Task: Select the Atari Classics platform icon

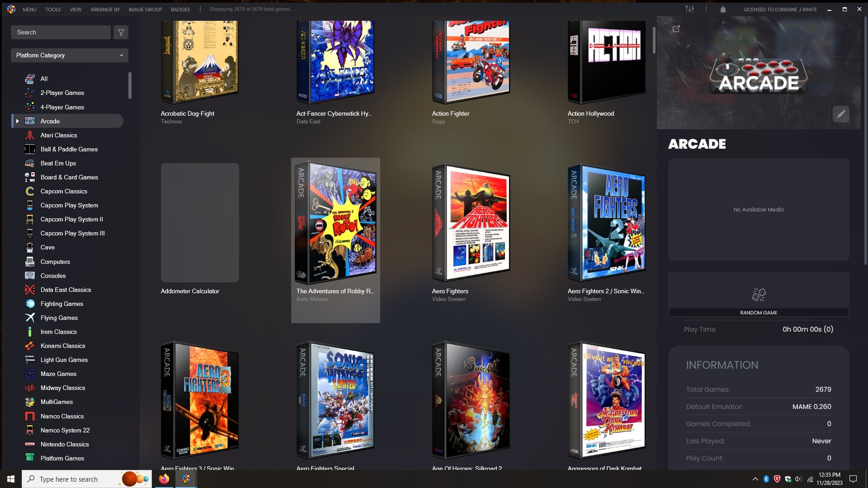Action: pos(30,135)
